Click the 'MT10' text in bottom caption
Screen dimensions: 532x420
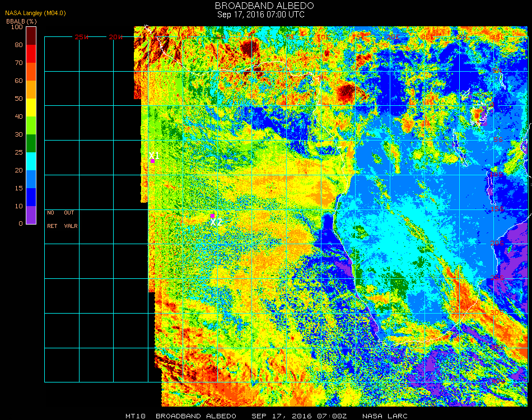tap(136, 416)
